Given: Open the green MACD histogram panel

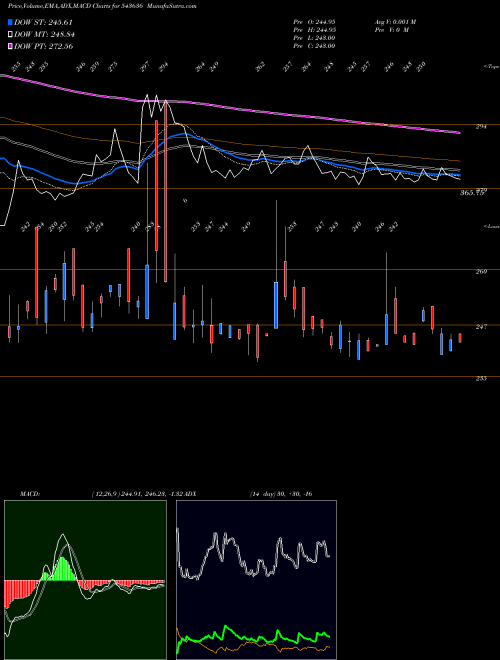Looking at the screenshot, I should click(85, 580).
